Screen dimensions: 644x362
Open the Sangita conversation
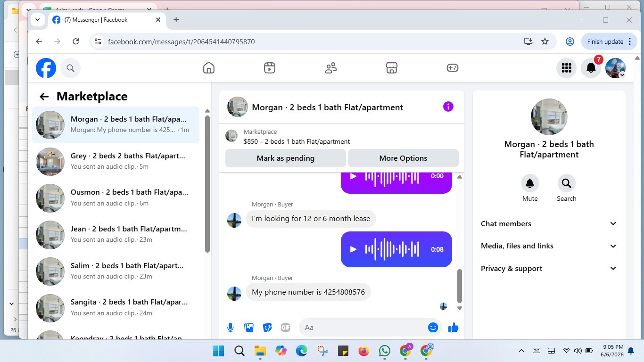point(116,308)
